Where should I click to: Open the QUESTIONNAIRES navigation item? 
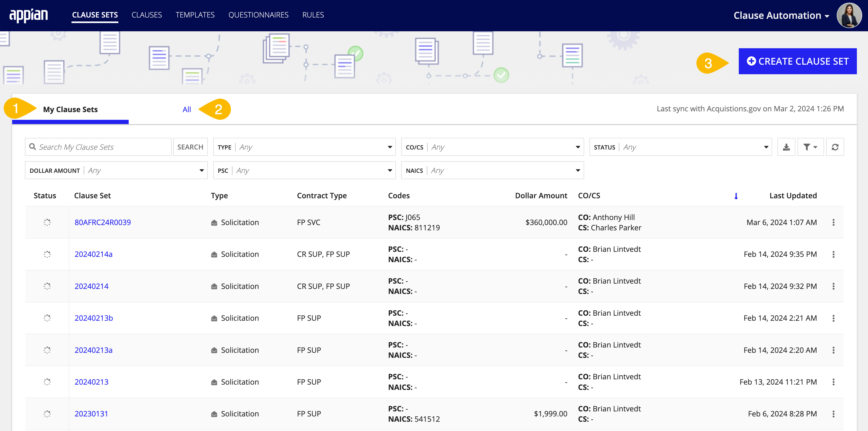pos(258,15)
